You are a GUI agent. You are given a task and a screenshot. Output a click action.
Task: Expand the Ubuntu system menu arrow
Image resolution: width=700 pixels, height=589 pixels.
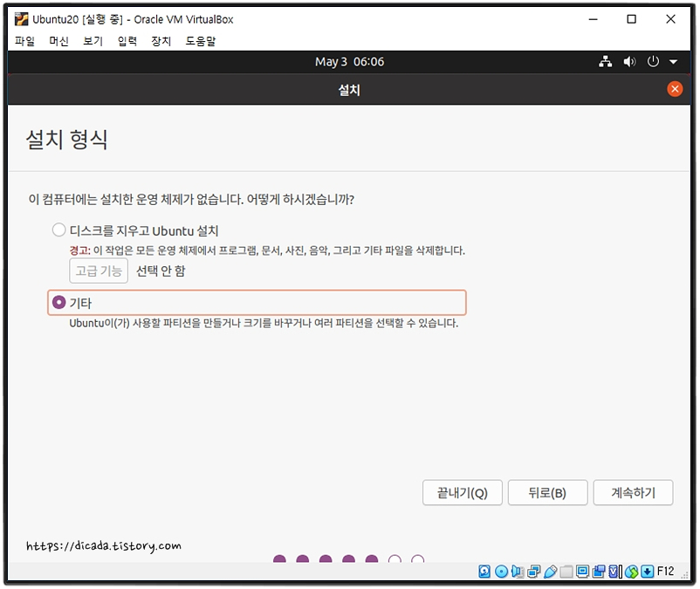(673, 62)
